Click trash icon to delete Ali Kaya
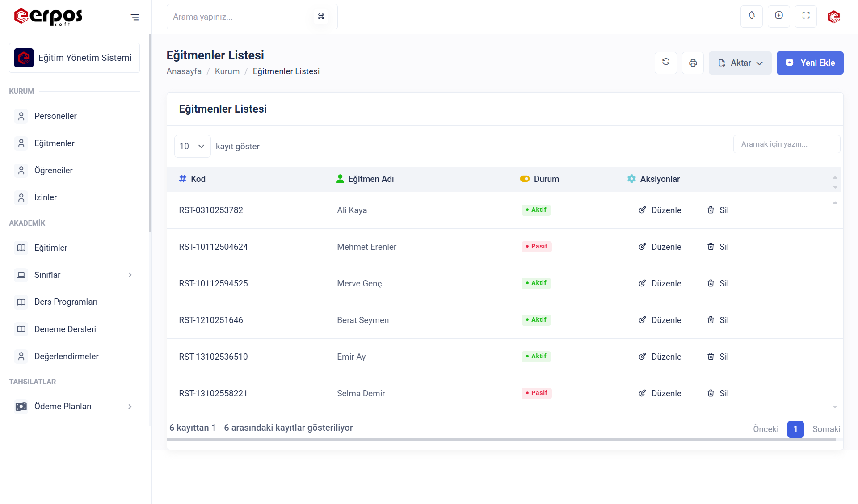This screenshot has height=504, width=858. [711, 210]
